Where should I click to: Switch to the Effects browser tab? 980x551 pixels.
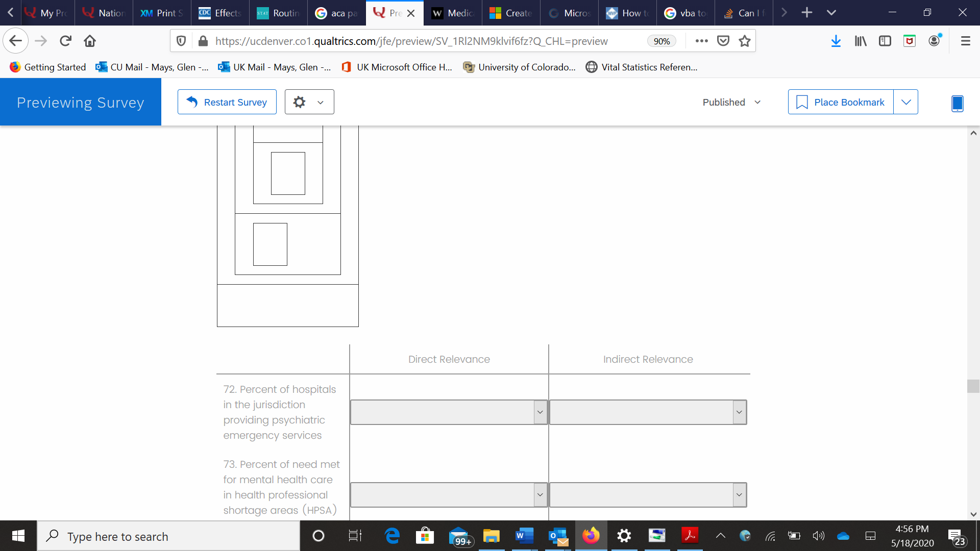click(x=220, y=13)
